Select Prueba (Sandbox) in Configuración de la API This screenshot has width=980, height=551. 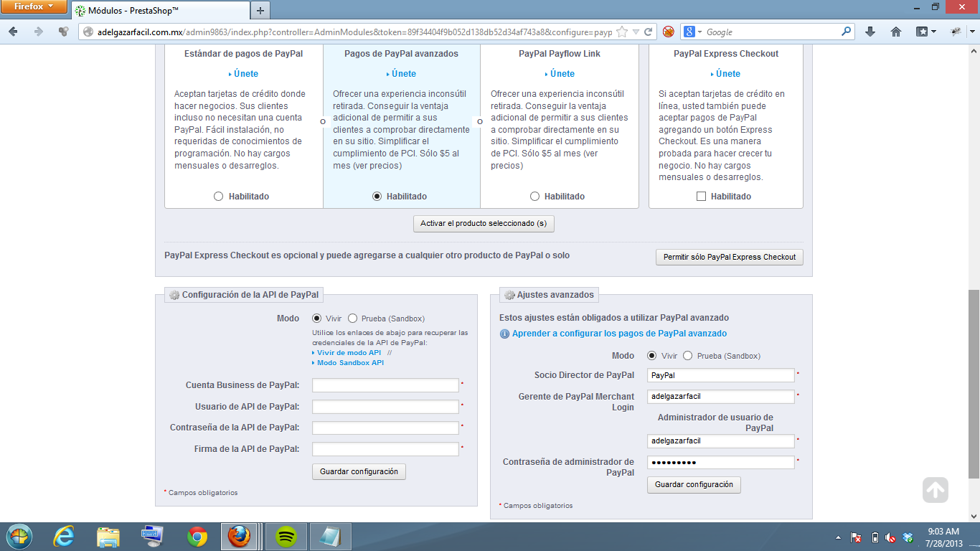352,319
